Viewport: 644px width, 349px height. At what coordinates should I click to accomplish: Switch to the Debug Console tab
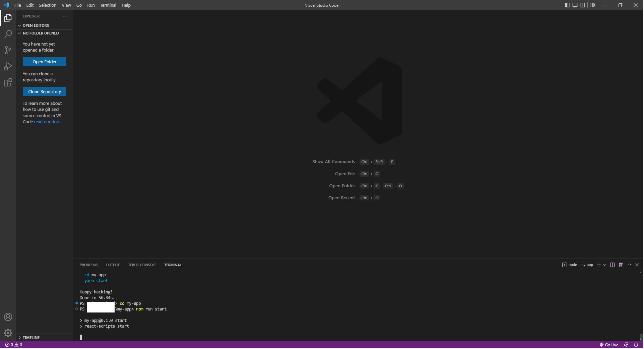click(x=142, y=265)
